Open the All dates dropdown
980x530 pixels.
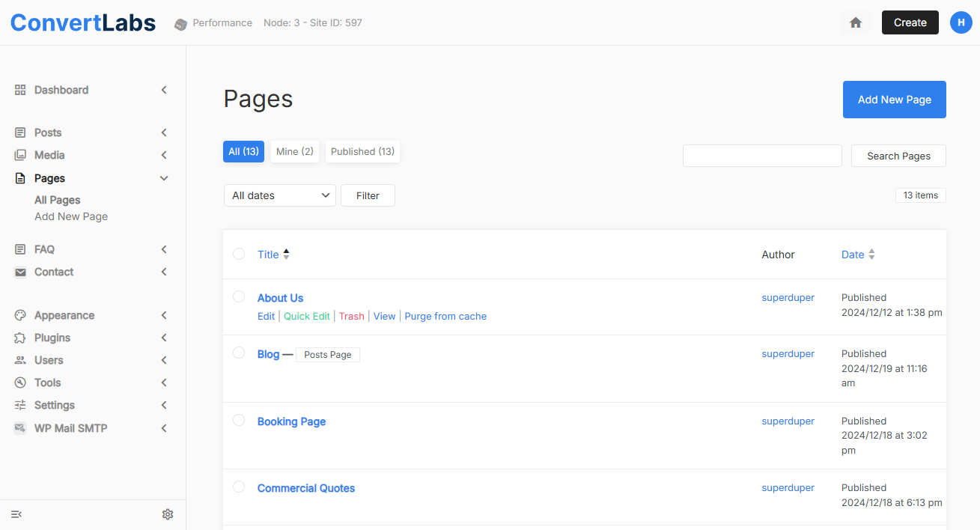click(x=279, y=195)
